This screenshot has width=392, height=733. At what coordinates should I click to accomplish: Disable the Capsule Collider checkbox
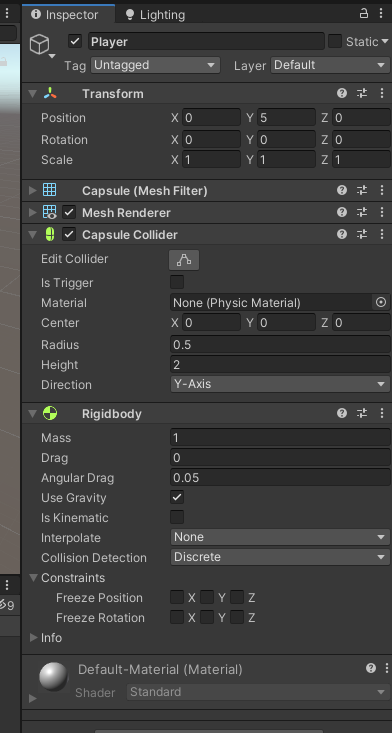coord(69,234)
